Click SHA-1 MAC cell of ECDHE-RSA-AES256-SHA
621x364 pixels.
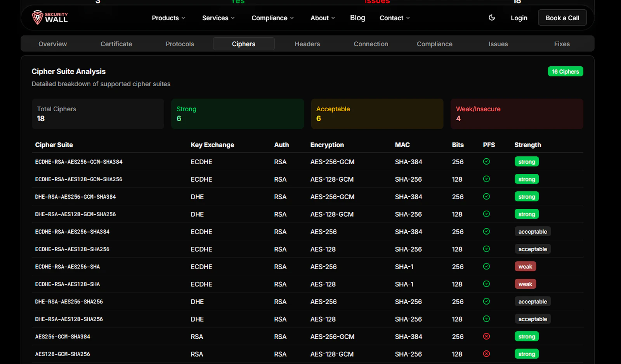click(x=404, y=267)
